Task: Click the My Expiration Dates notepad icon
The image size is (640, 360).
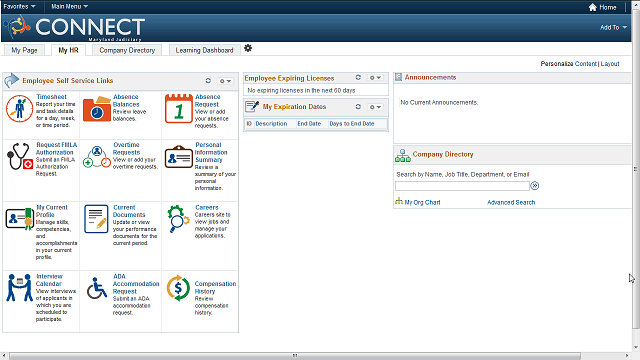Action: [252, 106]
